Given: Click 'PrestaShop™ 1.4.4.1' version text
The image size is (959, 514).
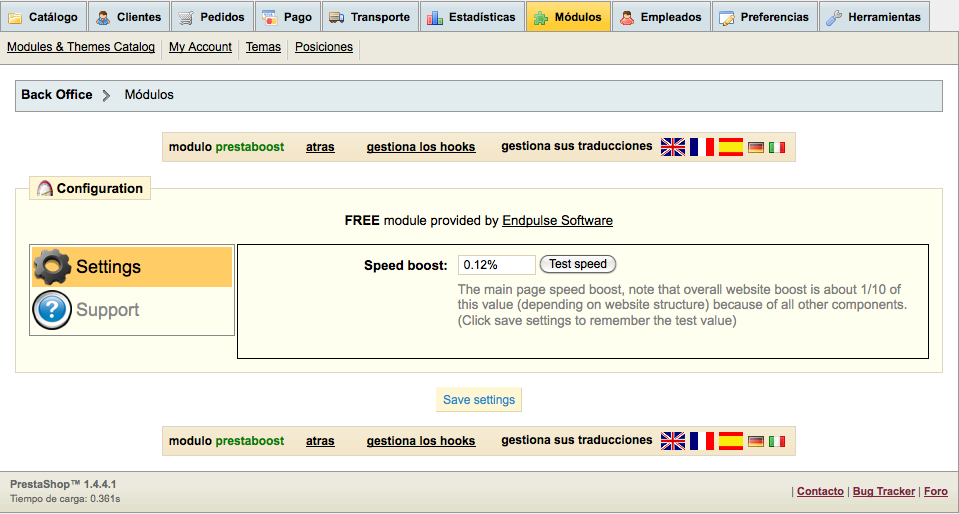Looking at the screenshot, I should (x=63, y=484).
